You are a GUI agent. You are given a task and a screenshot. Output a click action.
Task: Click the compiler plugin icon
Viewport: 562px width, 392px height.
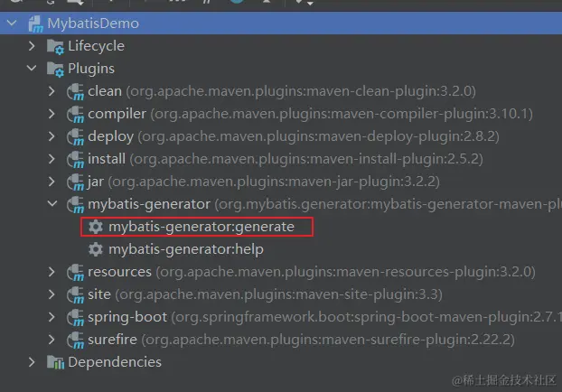coord(75,115)
